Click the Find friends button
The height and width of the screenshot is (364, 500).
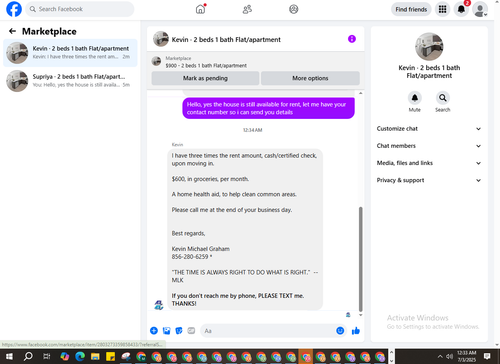(x=411, y=9)
